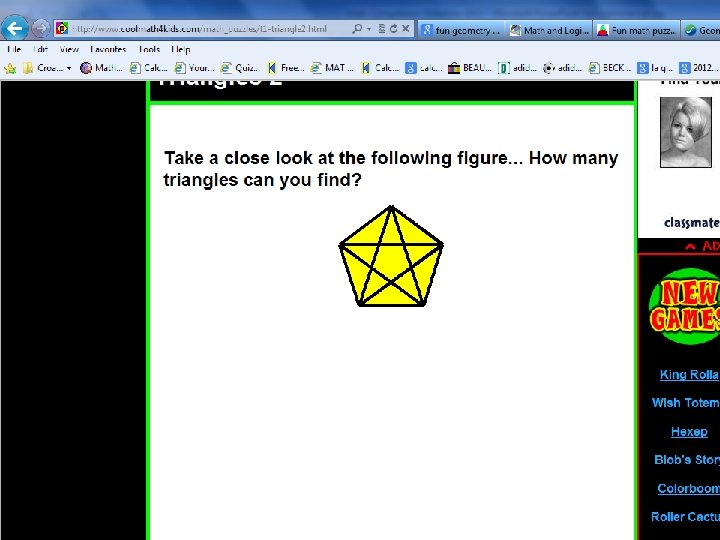Open the second 'adid...' bookmark with soccer icon
Image resolution: width=720 pixels, height=540 pixels.
tap(562, 68)
